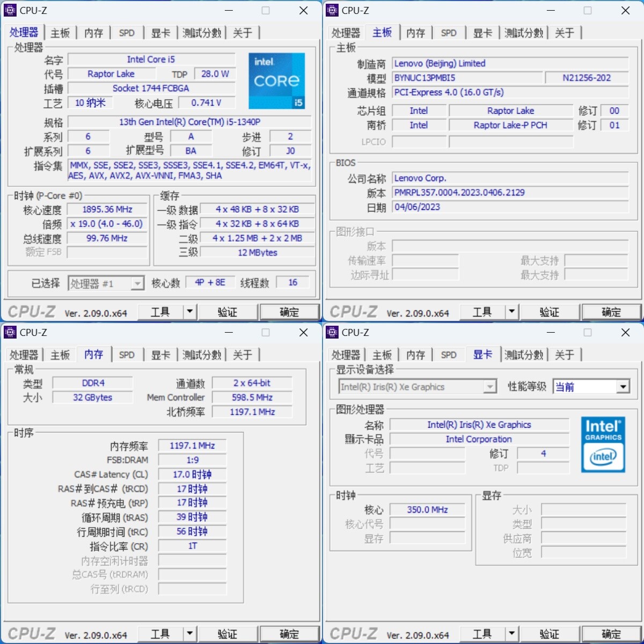Open 测試分數 tab in the mainboard window
The image size is (644, 644).
[524, 33]
